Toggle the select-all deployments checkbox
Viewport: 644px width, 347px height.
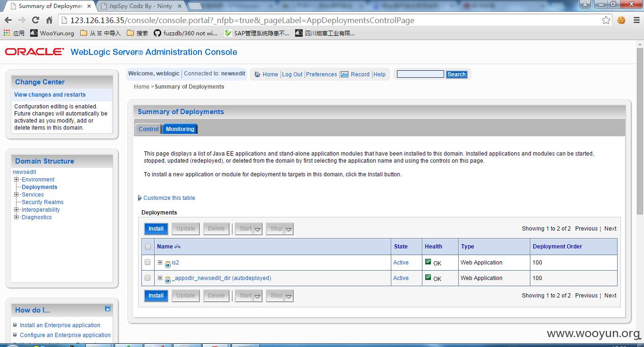tap(148, 247)
